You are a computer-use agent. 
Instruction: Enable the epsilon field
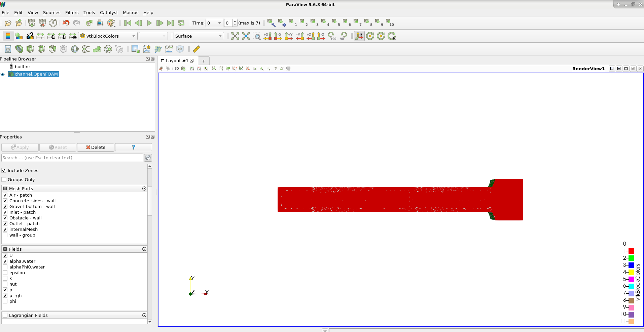click(5, 273)
